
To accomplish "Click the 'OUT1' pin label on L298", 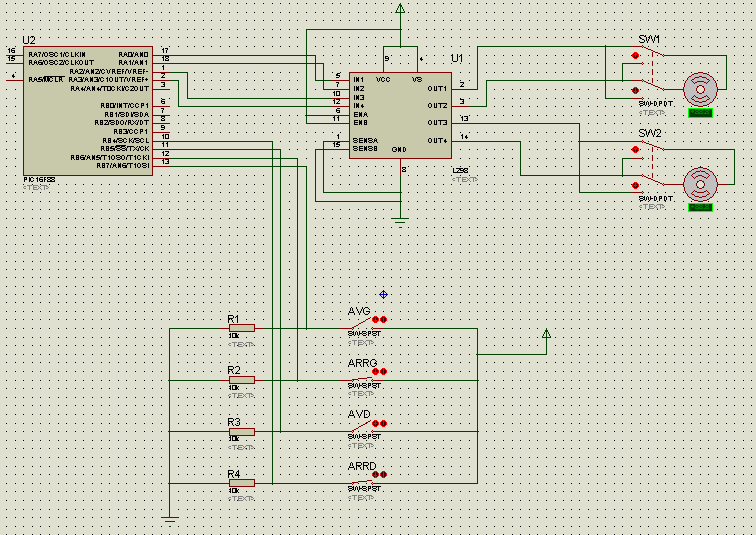I will pyautogui.click(x=437, y=88).
